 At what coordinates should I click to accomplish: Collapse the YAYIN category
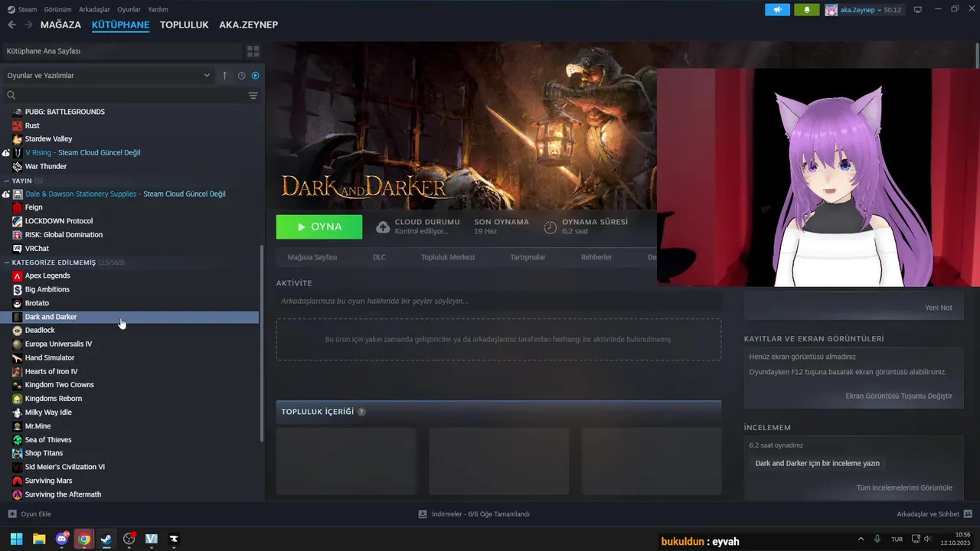pyautogui.click(x=7, y=181)
